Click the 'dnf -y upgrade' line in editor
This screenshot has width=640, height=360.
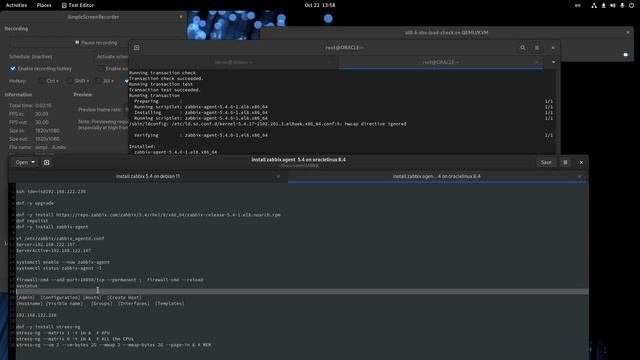35,203
